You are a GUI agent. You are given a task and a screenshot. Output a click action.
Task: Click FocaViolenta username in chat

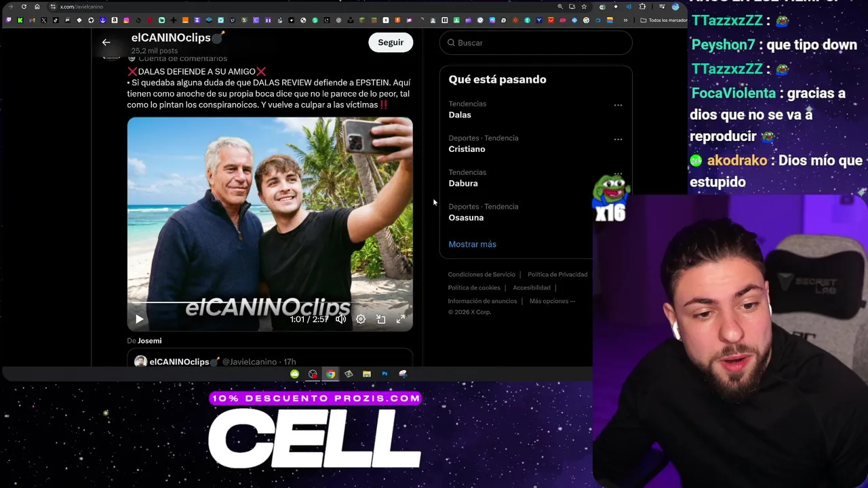(x=733, y=93)
